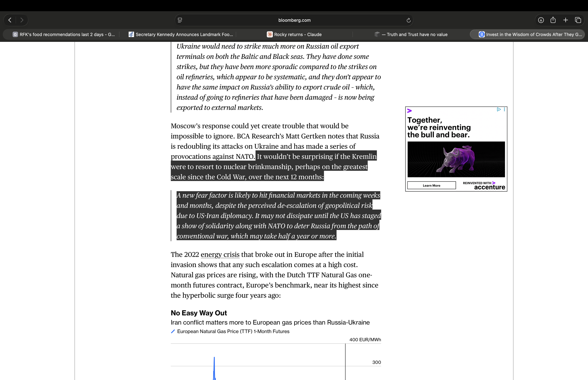588x380 pixels.
Task: Click the No Easy Way Out chart title
Action: point(199,313)
